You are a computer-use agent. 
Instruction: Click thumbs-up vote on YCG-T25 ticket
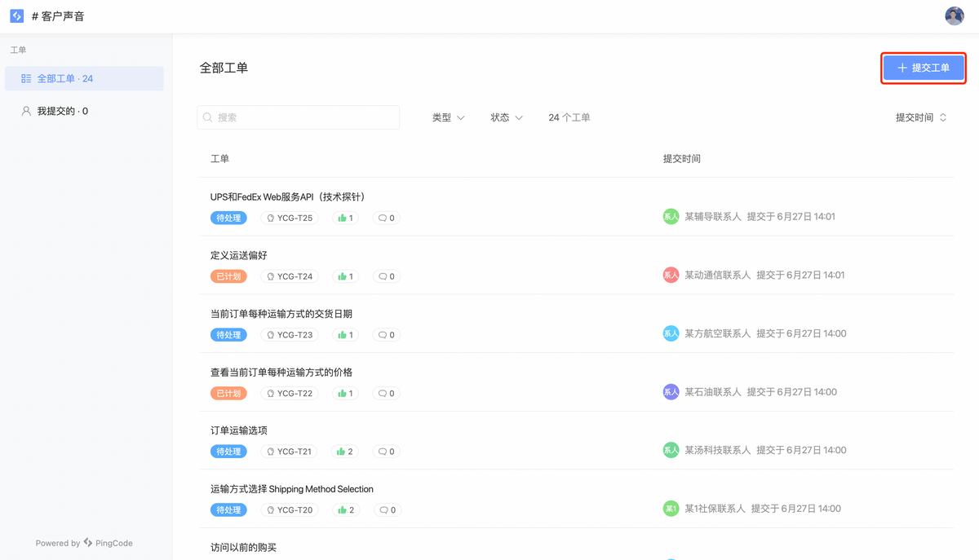click(345, 218)
